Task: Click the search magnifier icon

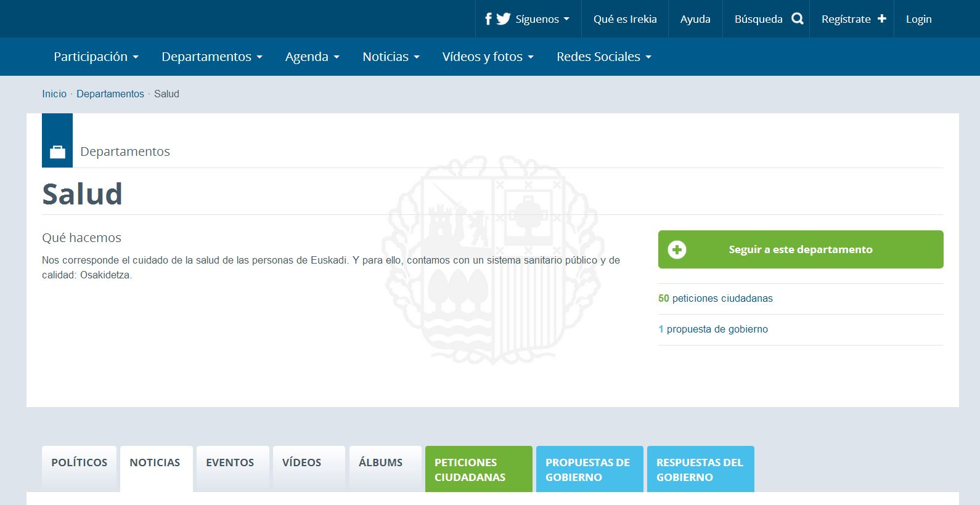Action: click(x=797, y=19)
